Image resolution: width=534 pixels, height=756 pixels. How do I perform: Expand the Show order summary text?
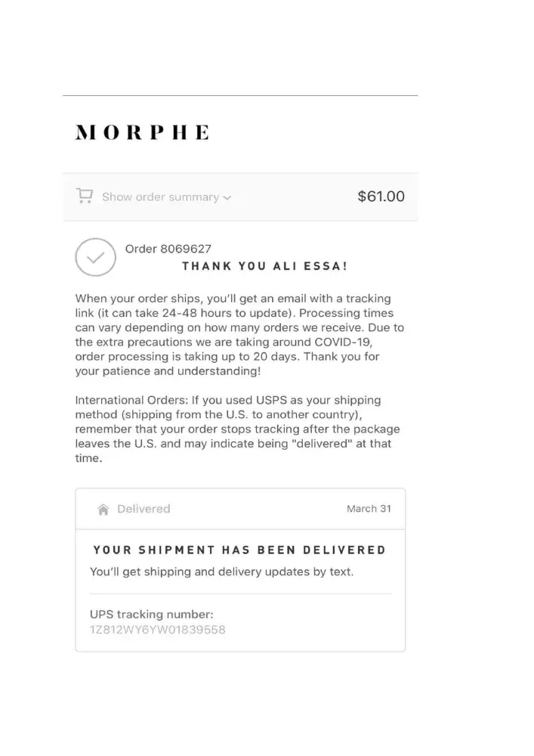160,197
